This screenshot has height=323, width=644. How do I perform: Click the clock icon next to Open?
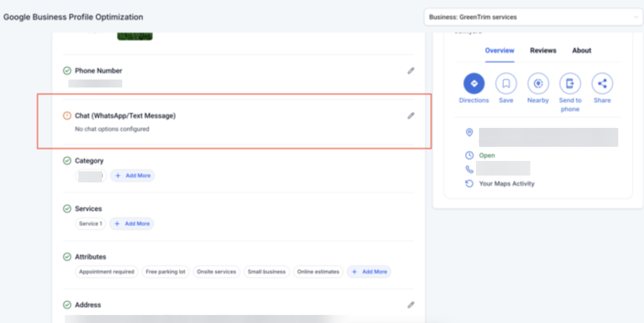(469, 155)
